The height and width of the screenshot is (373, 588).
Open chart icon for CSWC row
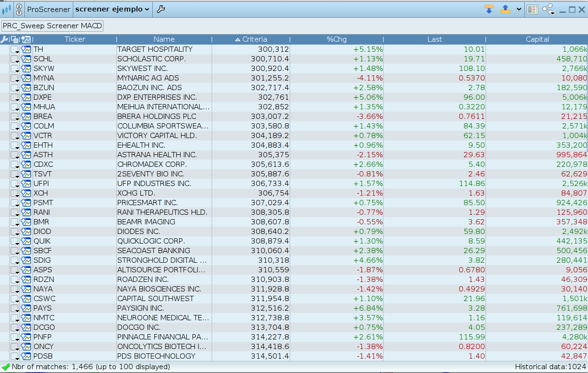(26, 299)
